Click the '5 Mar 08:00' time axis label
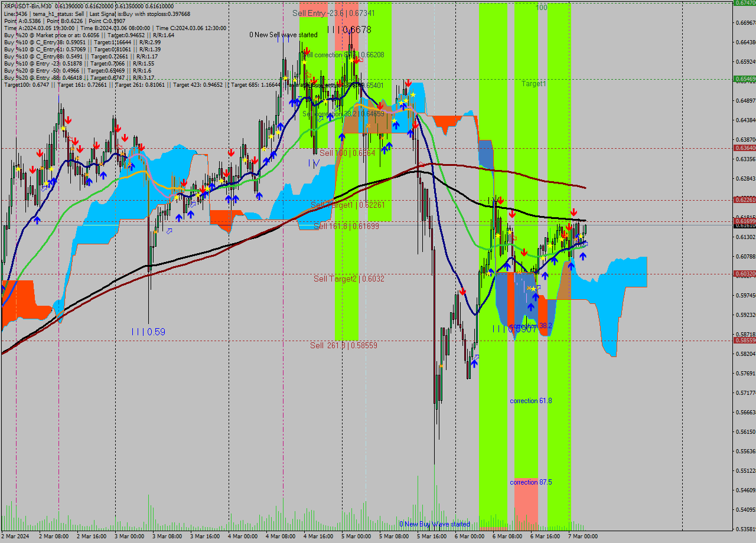 click(394, 537)
